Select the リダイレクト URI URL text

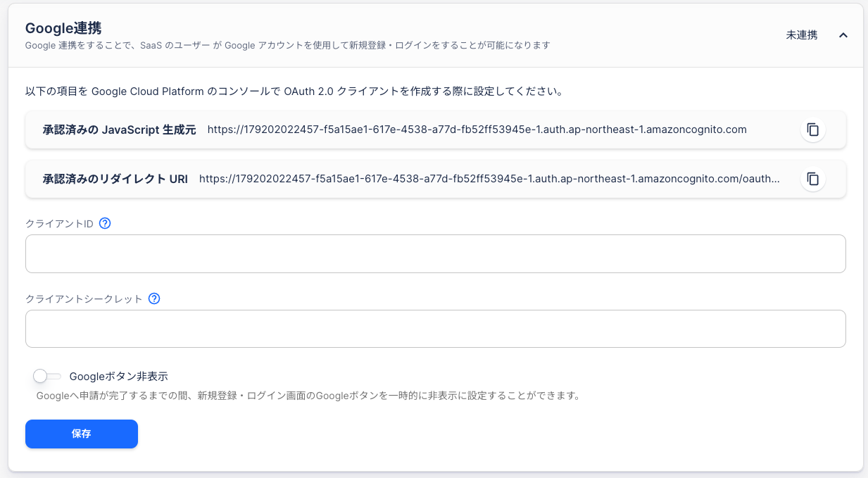coord(489,179)
